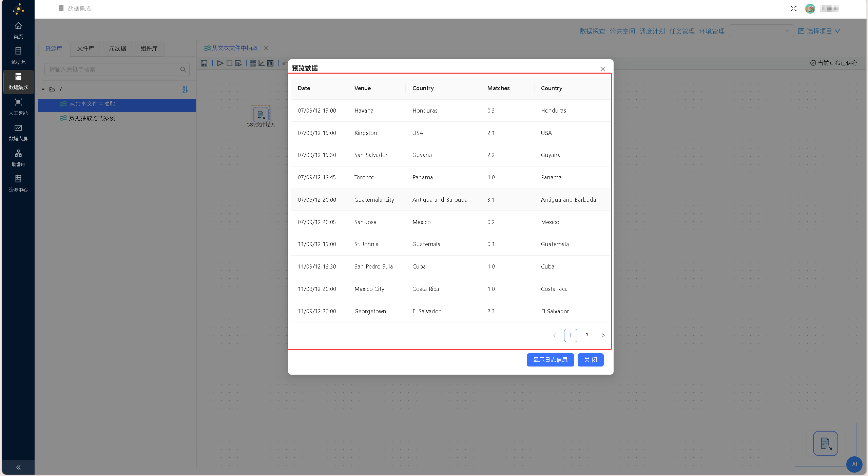
Task: Select 数据集成 data integration sidebar item
Action: [18, 81]
